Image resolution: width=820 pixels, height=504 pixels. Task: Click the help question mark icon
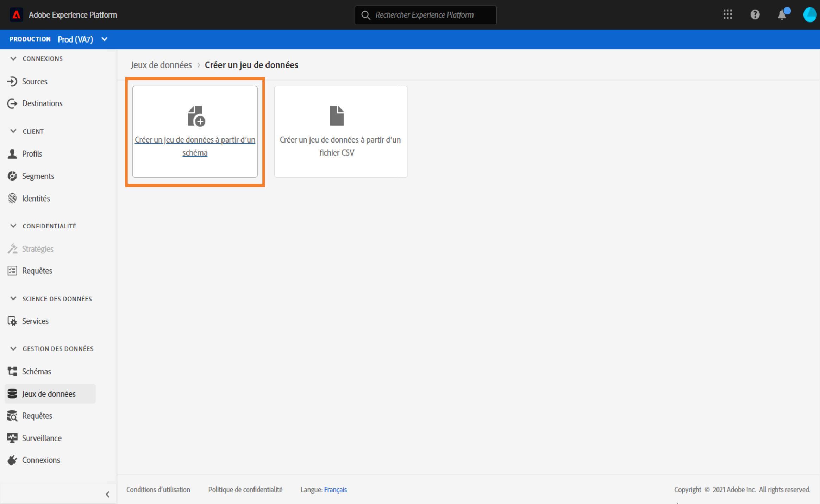[755, 15]
